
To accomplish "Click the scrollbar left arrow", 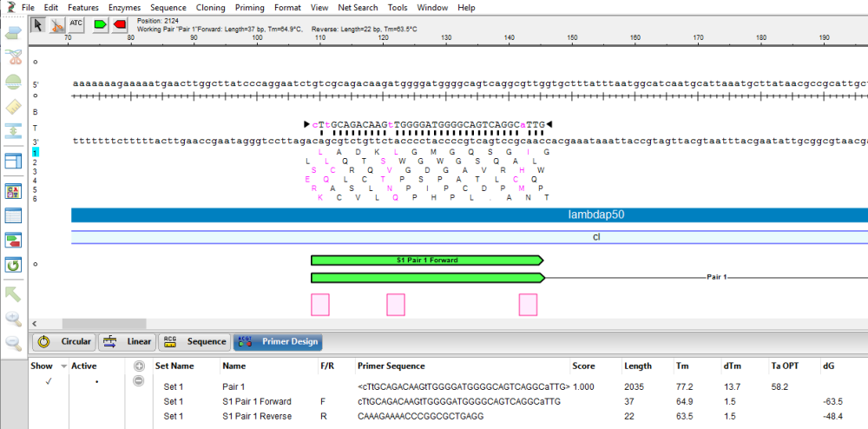I will click(x=35, y=324).
